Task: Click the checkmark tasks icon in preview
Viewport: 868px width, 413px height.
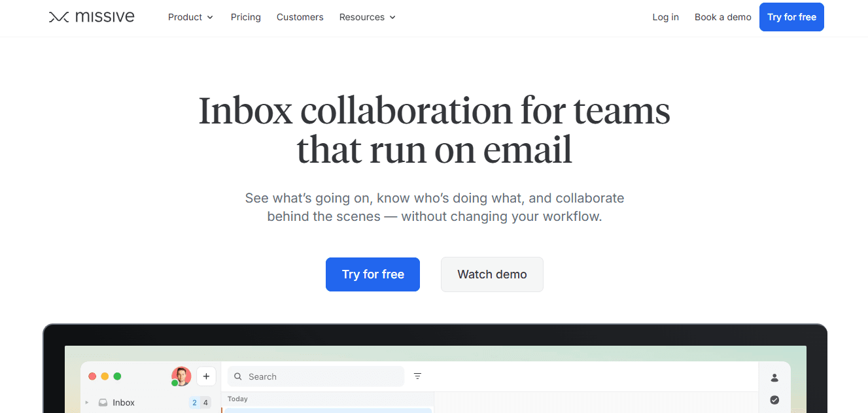Action: (x=774, y=400)
